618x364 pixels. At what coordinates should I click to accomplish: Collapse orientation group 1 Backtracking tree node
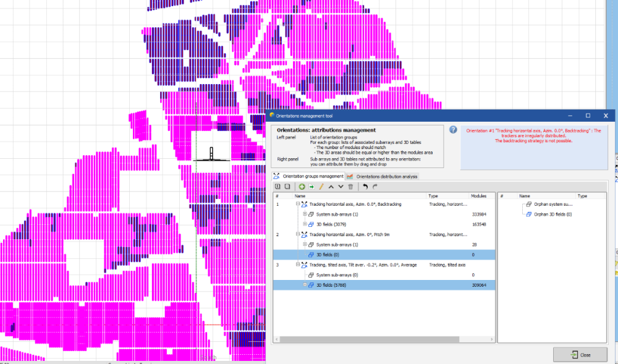[298, 204]
